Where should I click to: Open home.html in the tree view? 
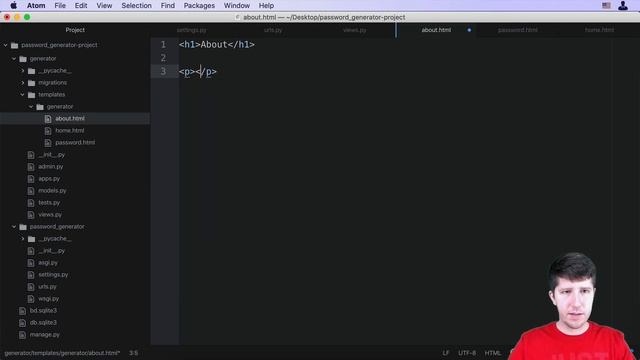point(70,131)
